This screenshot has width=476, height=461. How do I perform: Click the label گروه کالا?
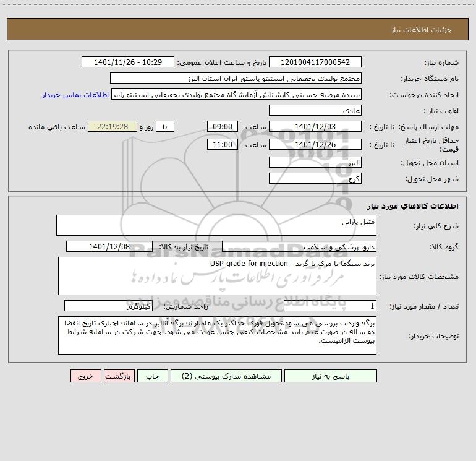[444, 248]
